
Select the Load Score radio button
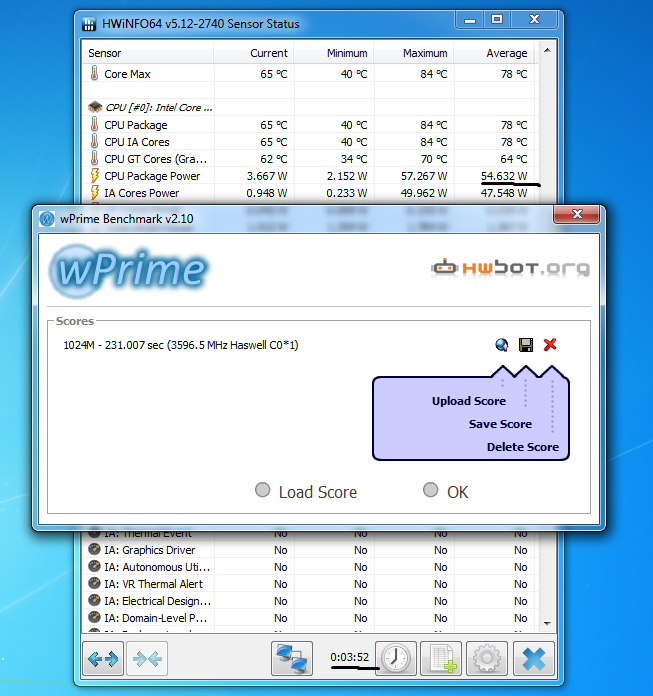pyautogui.click(x=262, y=490)
